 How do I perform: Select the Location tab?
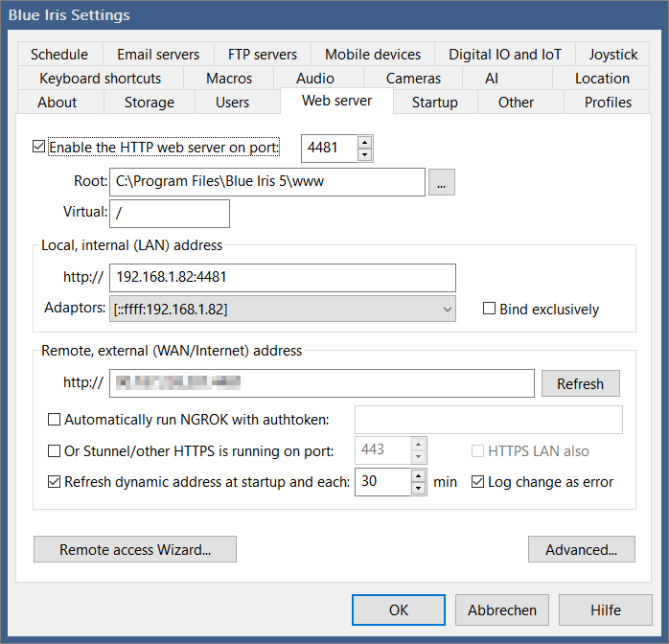point(602,78)
